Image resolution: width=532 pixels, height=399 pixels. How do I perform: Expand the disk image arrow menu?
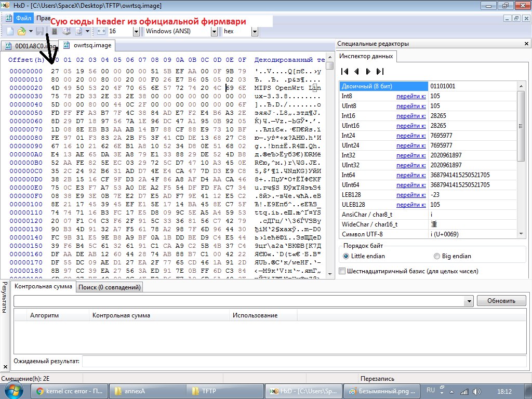(x=87, y=31)
